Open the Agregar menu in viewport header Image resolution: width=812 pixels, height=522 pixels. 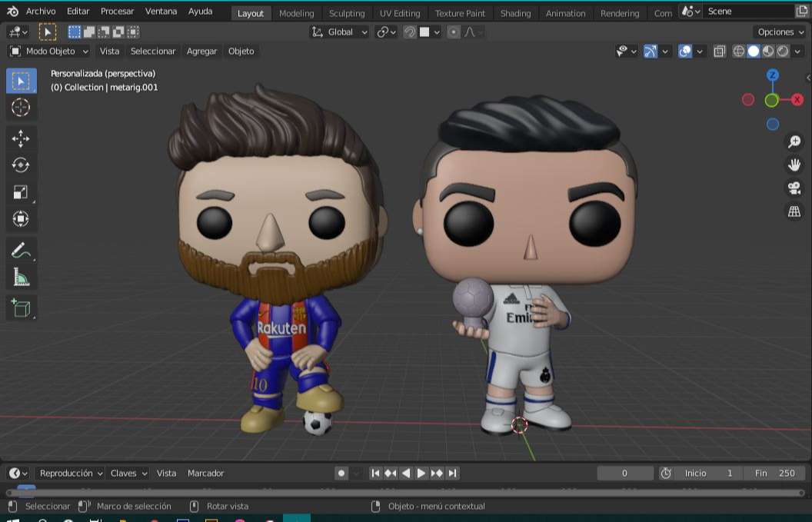[x=202, y=52]
